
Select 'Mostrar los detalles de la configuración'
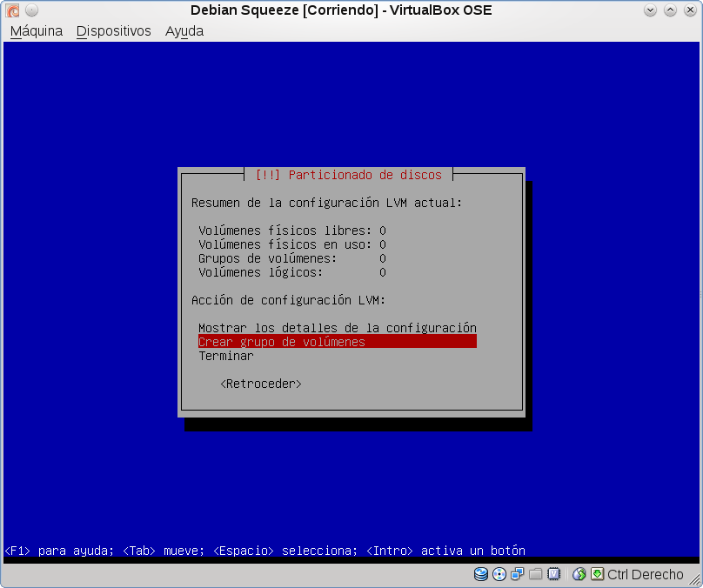coord(338,328)
